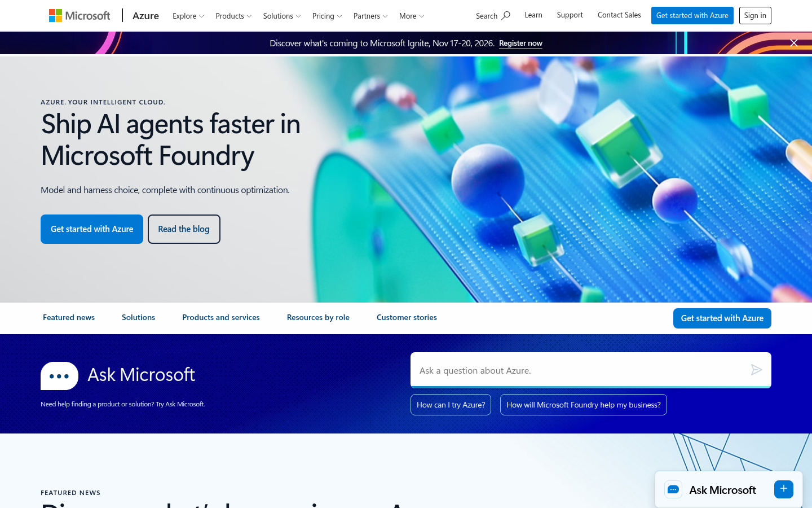Expand the Explore menu
The image size is (812, 508).
188,16
